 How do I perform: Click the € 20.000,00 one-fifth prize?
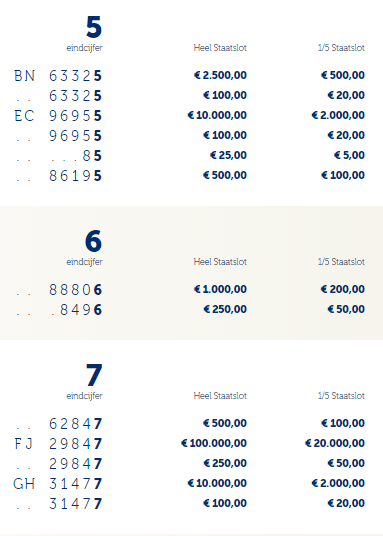pos(335,443)
